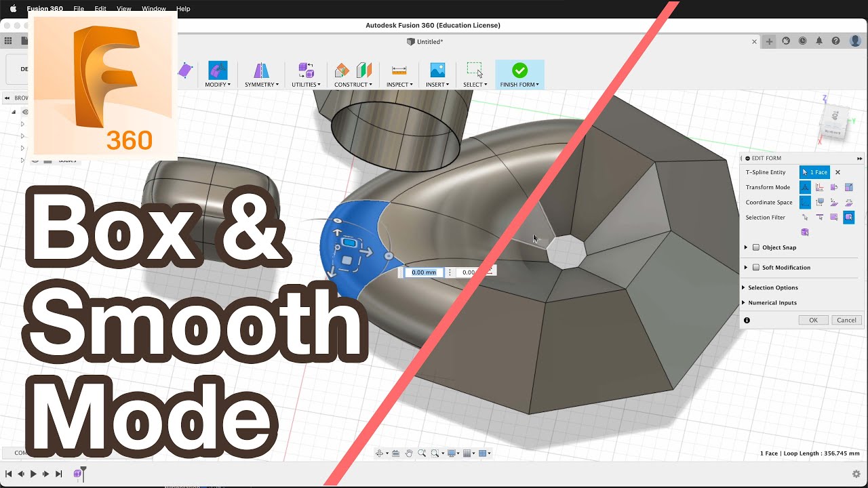Open timeline settings gear icon
The height and width of the screenshot is (488, 868).
pos(856,474)
